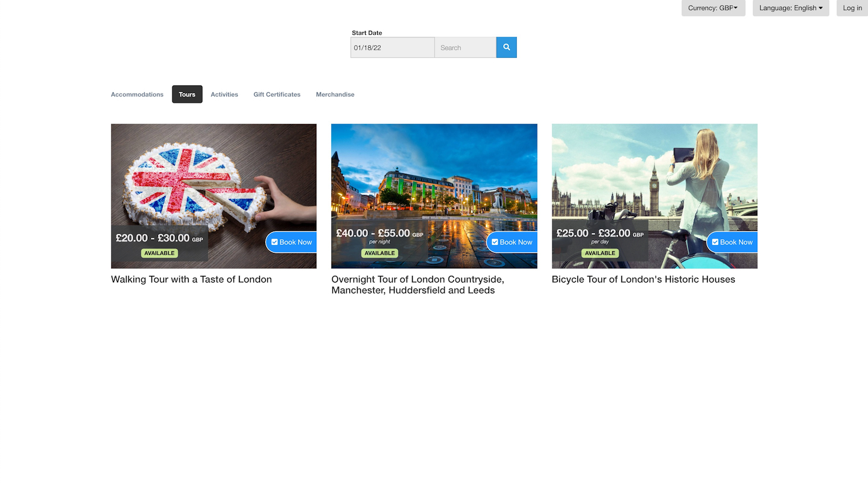Book Now for the Bicycle Tour

click(732, 242)
